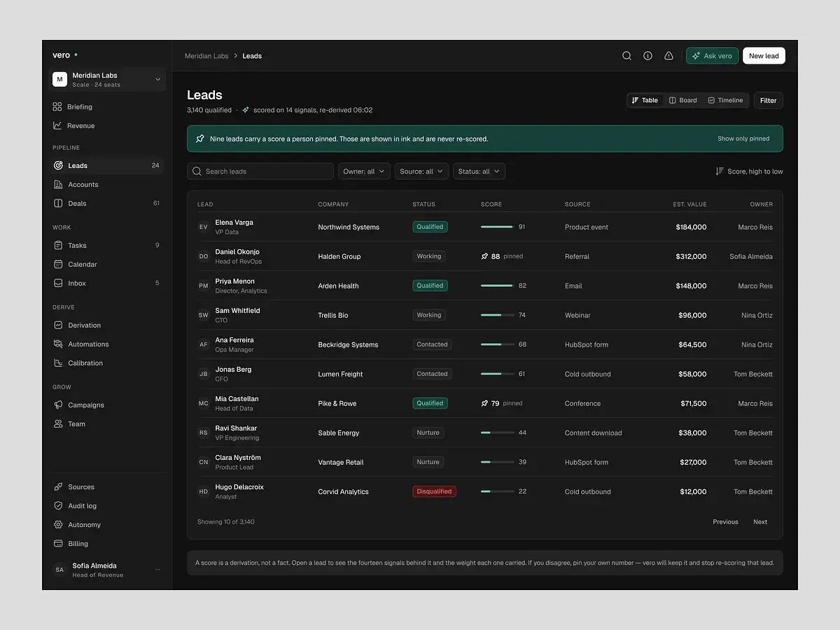Open the Ask vero assistant
The width and height of the screenshot is (840, 630).
[712, 56]
